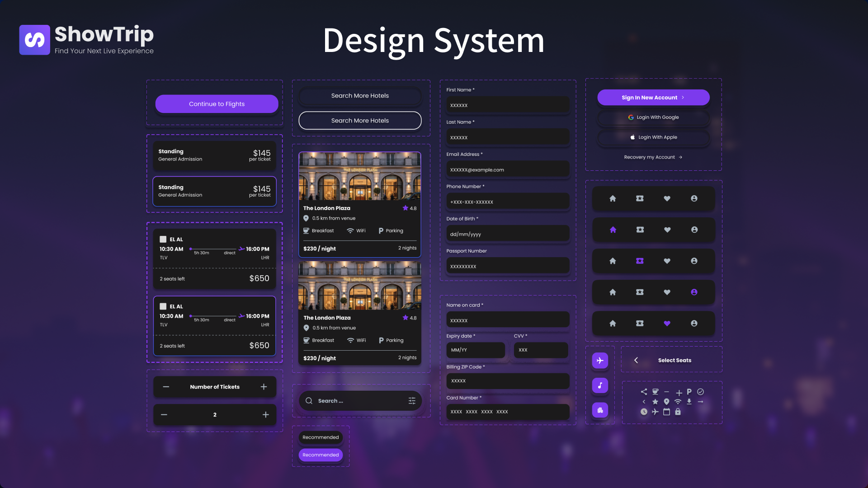Open filter sliders icon in search bar

412,401
